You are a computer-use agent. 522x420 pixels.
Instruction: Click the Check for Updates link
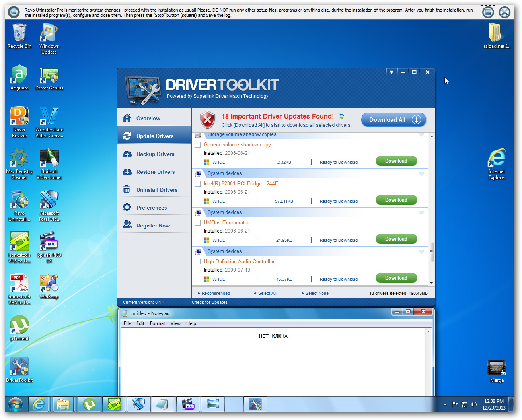[x=210, y=302]
